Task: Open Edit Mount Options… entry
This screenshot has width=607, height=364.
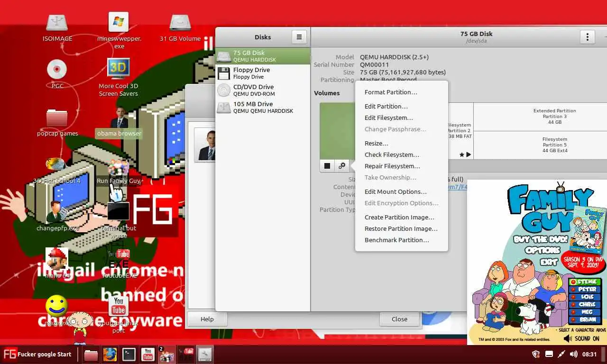Action: tap(401, 192)
